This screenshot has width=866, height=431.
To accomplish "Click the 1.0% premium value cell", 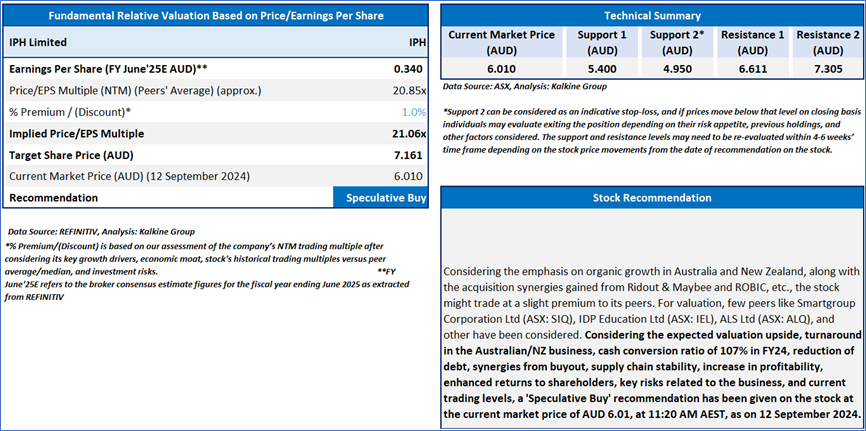I will (413, 112).
